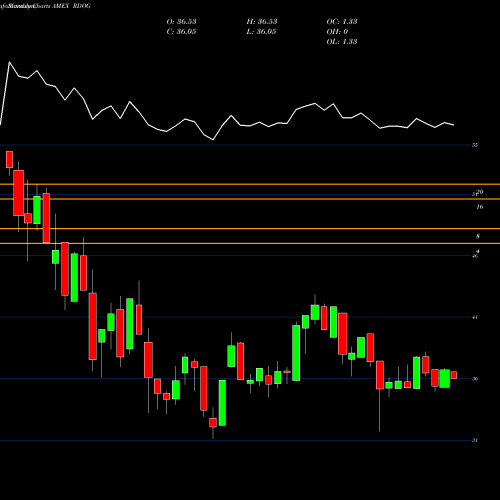Screen dimensions: 500x500
Task: Select the high value H: 36.53
Action: pyautogui.click(x=262, y=21)
